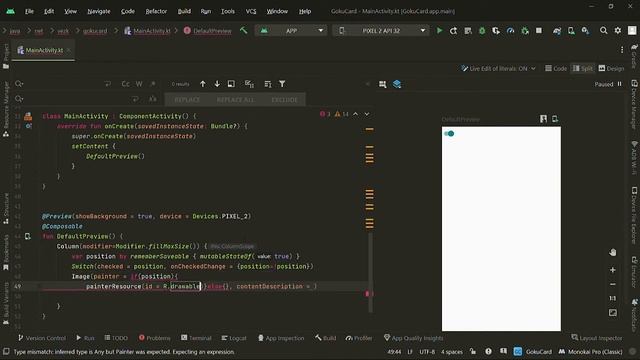Image resolution: width=640 pixels, height=360 pixels.
Task: Open the Device Manager icon in top toolbar
Action: tap(571, 31)
